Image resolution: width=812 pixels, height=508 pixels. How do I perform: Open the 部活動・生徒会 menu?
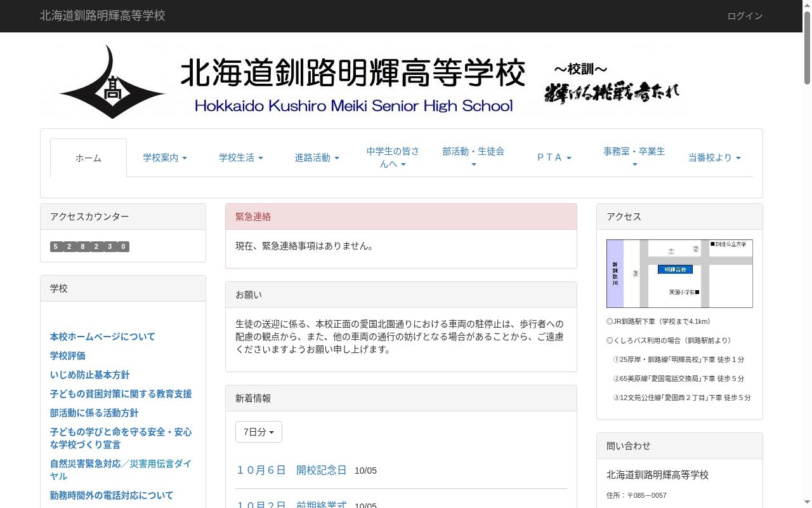tap(473, 157)
